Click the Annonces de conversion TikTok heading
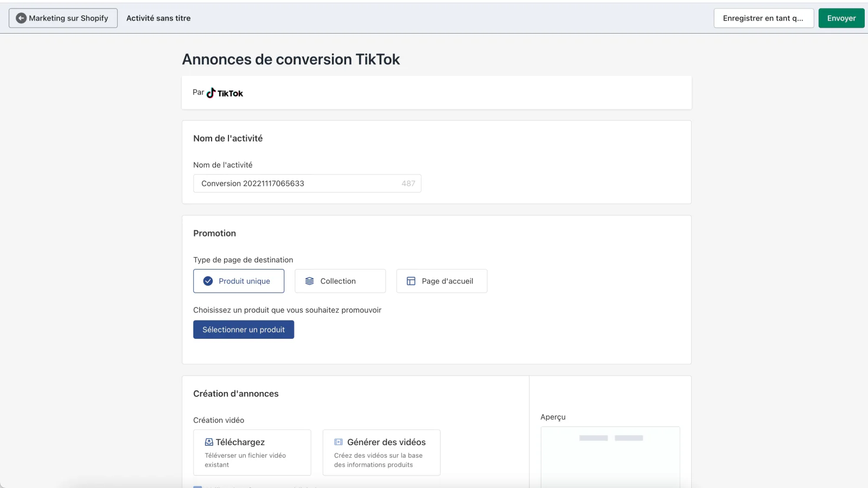 coord(291,59)
